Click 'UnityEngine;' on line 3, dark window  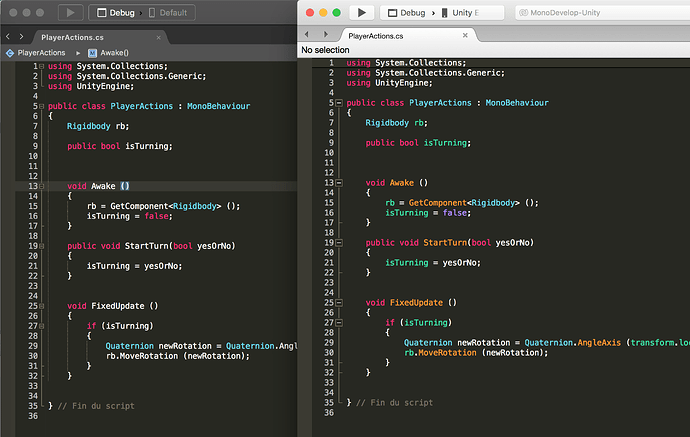coord(105,86)
